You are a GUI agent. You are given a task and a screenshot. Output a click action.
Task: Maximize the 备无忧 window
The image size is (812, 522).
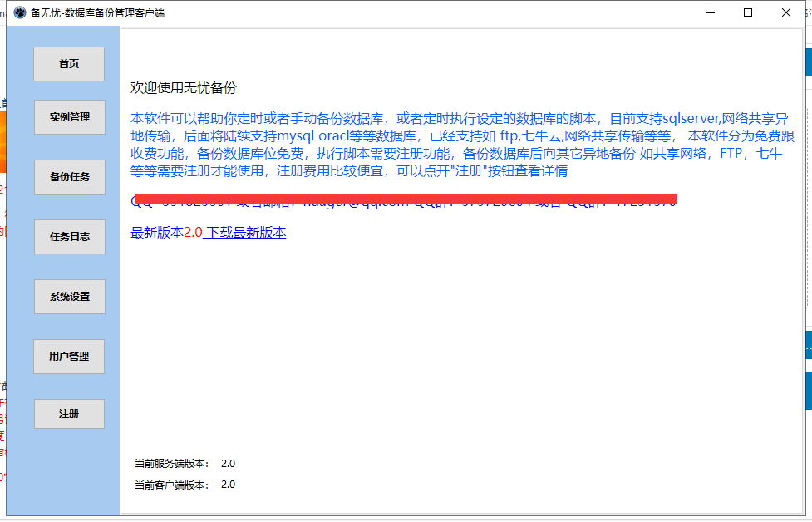point(748,12)
